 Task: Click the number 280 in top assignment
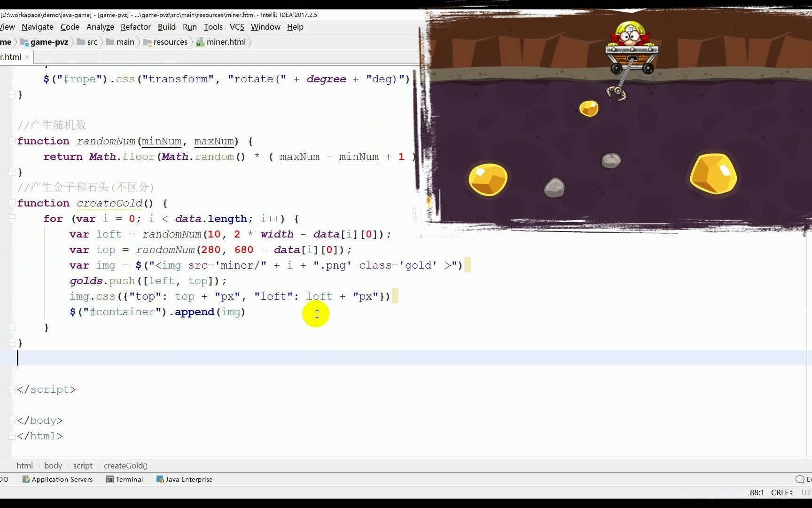[x=211, y=250]
